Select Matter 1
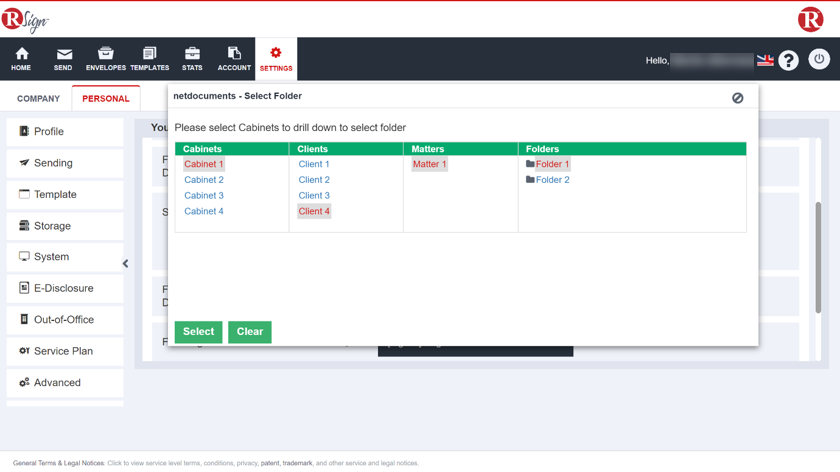The width and height of the screenshot is (840, 472). click(429, 164)
